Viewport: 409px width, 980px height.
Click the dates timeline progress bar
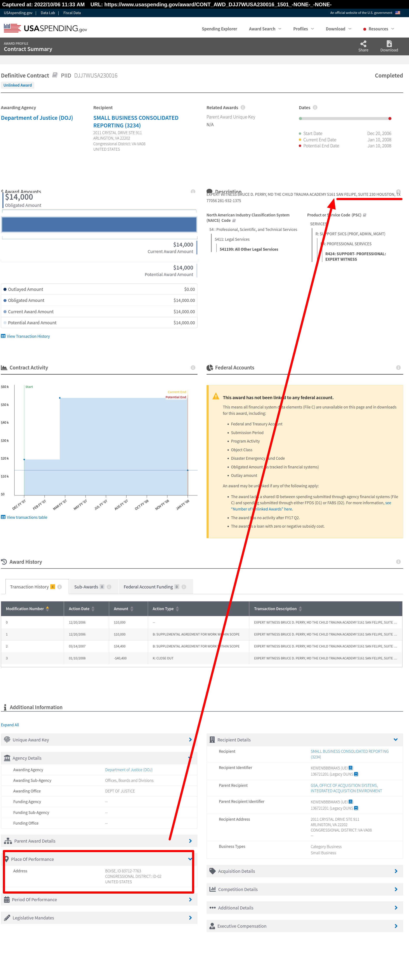point(345,119)
